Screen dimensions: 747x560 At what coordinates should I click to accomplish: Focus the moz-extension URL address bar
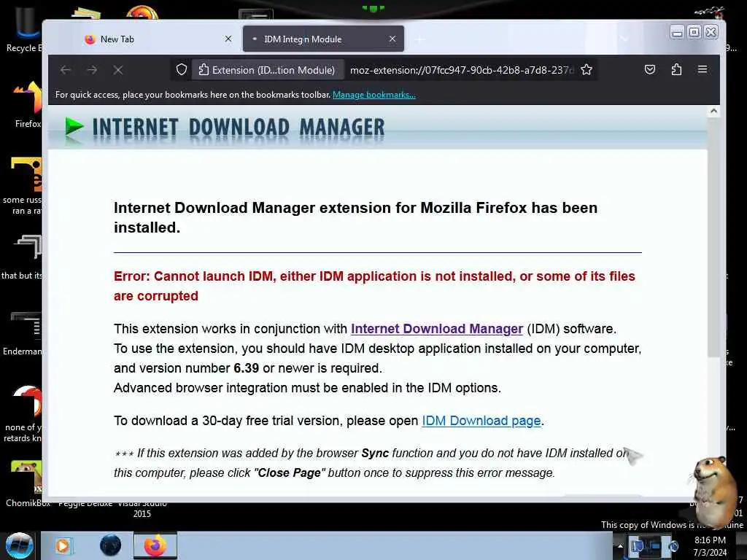(461, 70)
